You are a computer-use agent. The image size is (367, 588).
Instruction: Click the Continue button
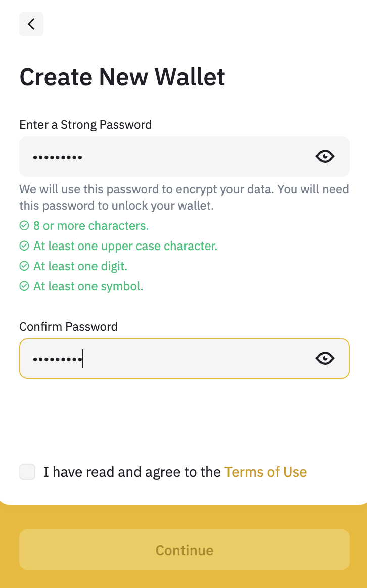click(184, 550)
